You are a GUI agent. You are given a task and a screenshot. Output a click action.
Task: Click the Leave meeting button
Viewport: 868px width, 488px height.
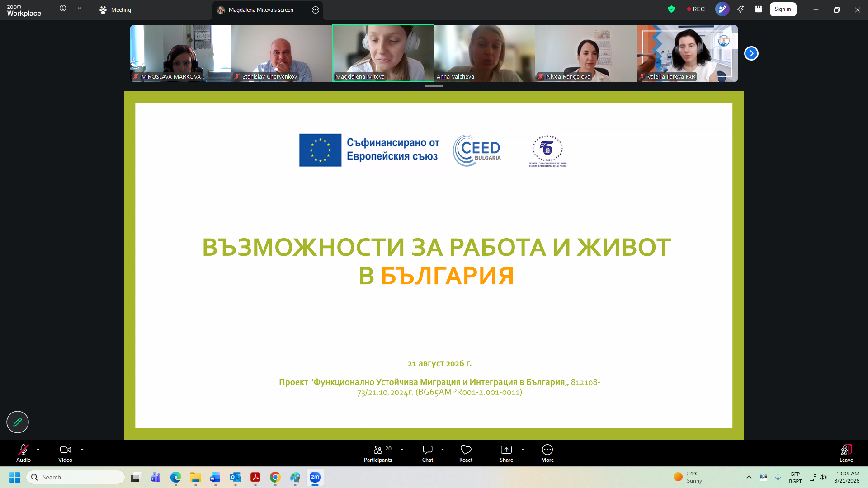click(x=846, y=453)
